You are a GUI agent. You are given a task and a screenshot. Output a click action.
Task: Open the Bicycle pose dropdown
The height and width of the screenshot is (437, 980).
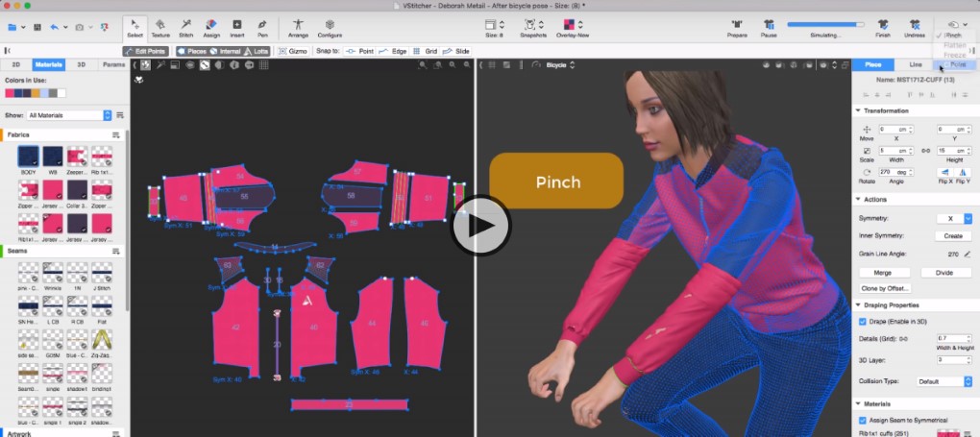(561, 65)
